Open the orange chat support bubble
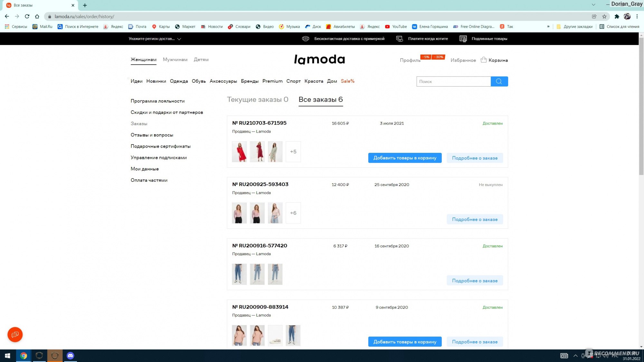This screenshot has width=644, height=362. pyautogui.click(x=15, y=335)
